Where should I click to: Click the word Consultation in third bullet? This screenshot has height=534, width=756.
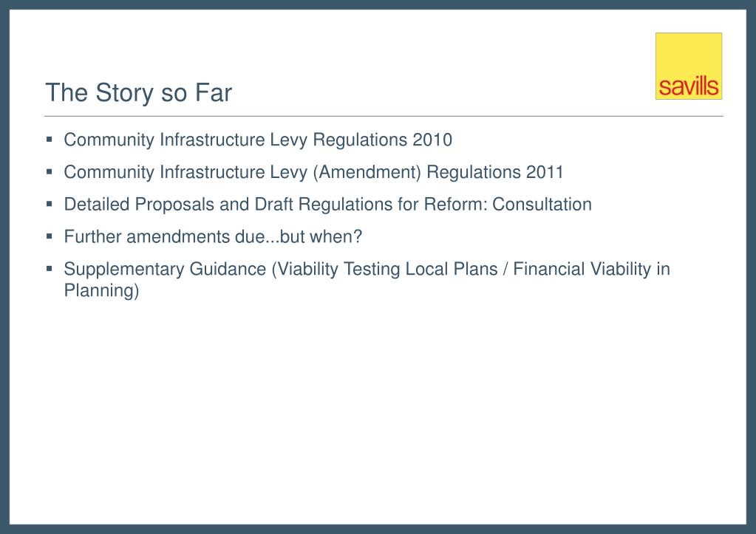tap(542, 205)
